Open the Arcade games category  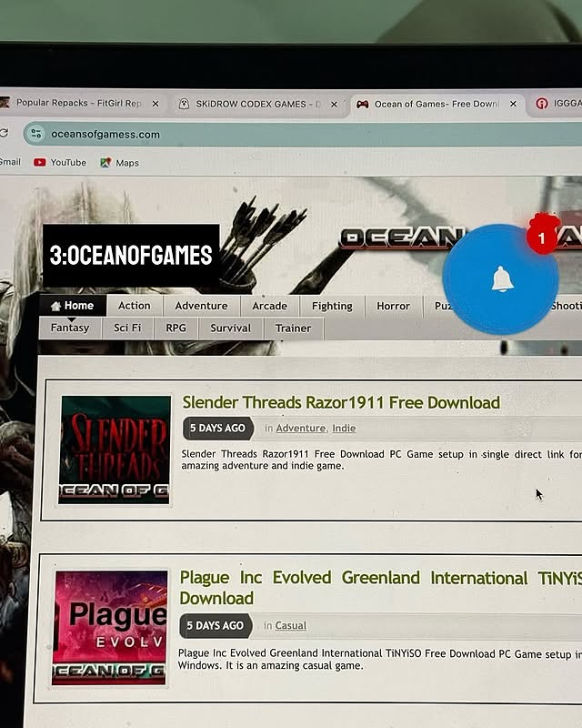(270, 307)
